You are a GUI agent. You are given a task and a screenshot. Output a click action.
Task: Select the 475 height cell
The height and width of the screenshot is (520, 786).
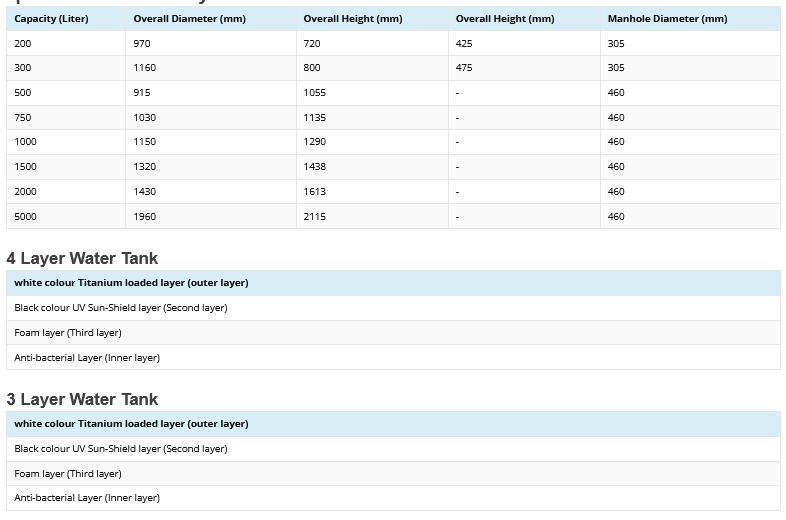(x=464, y=68)
